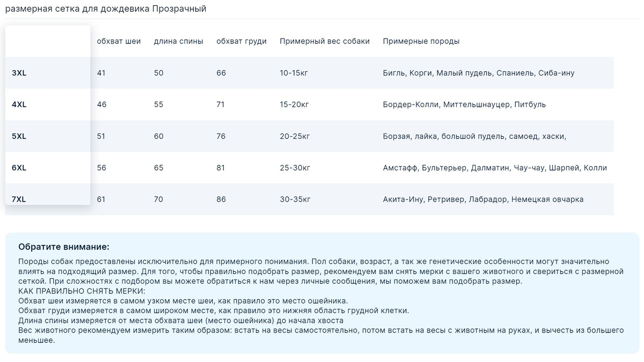This screenshot has width=644, height=362.
Task: Click chest girth value 71 for 4XL
Action: (x=221, y=105)
